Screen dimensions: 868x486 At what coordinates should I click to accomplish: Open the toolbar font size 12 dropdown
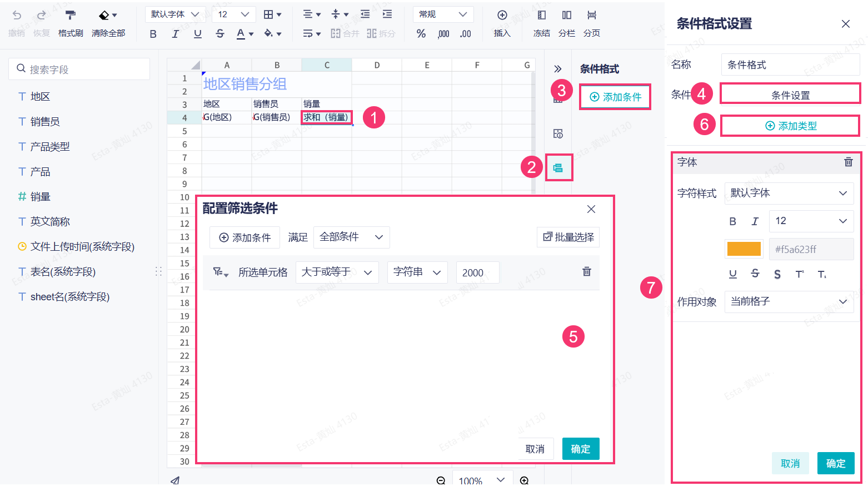(x=234, y=14)
